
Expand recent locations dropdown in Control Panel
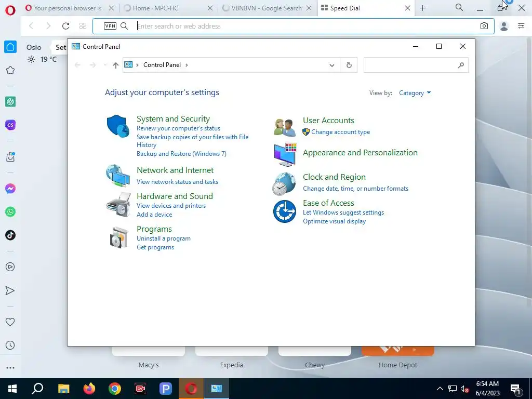(x=105, y=65)
